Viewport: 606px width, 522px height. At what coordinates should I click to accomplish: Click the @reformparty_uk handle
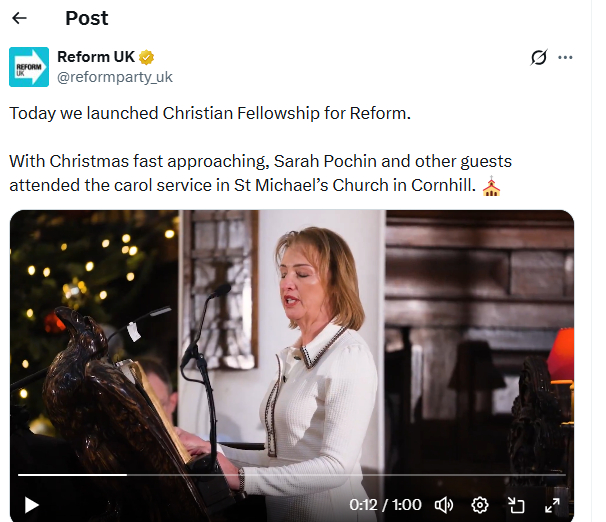tap(115, 76)
